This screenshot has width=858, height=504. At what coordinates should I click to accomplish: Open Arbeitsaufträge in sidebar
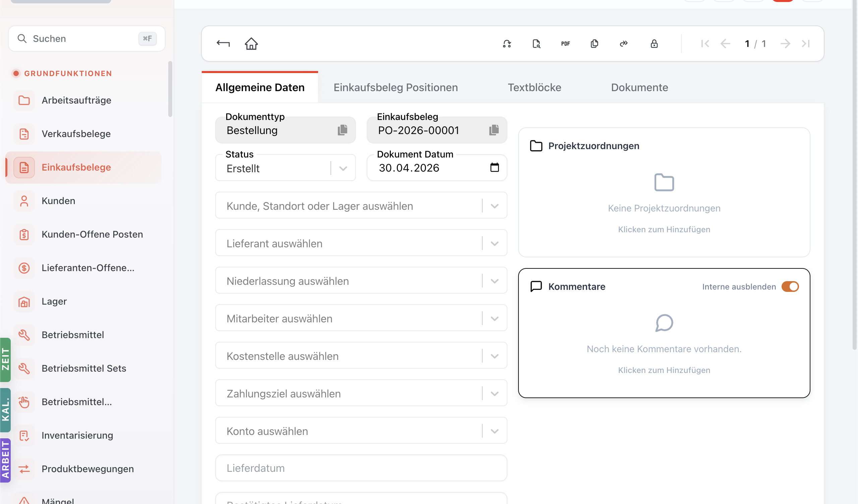pyautogui.click(x=83, y=100)
